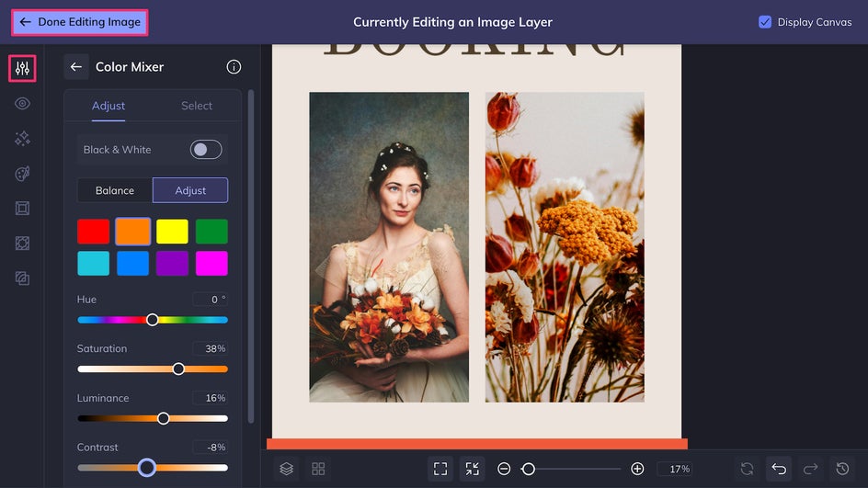This screenshot has height=488, width=868.
Task: Click the zoom level slider handle
Action: (529, 470)
